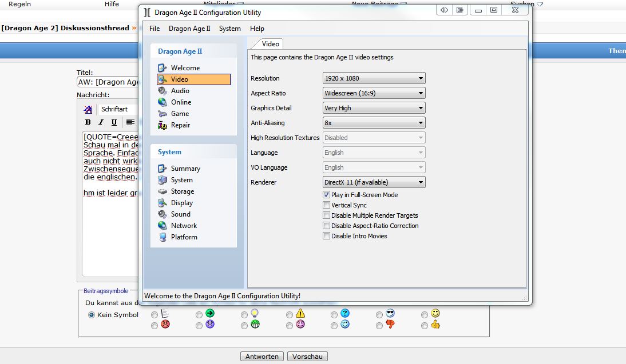Select the Kein Symbol radio button
The width and height of the screenshot is (626, 364).
coord(92,315)
